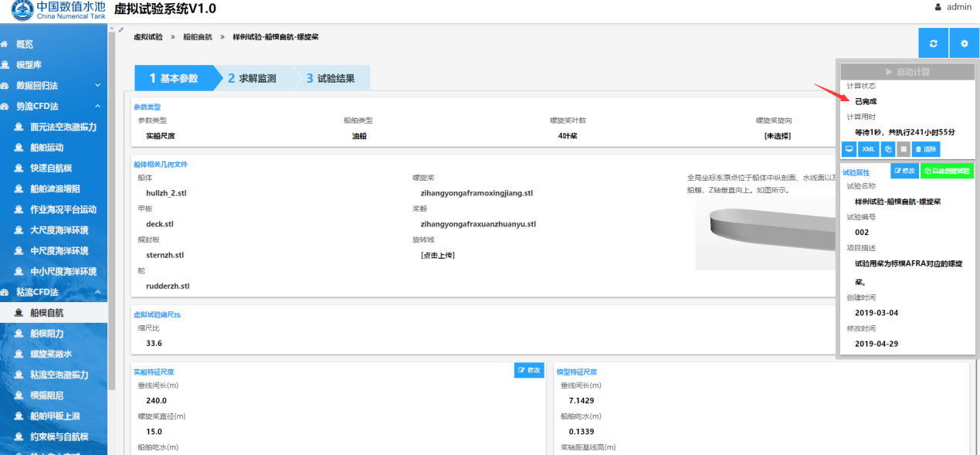Click the admin user icon

click(x=938, y=7)
